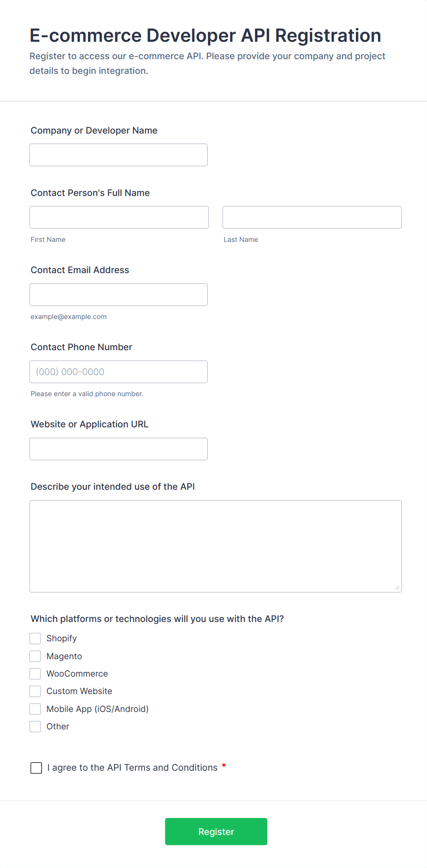
Task: Click the Company or Developer Name field
Action: point(118,155)
